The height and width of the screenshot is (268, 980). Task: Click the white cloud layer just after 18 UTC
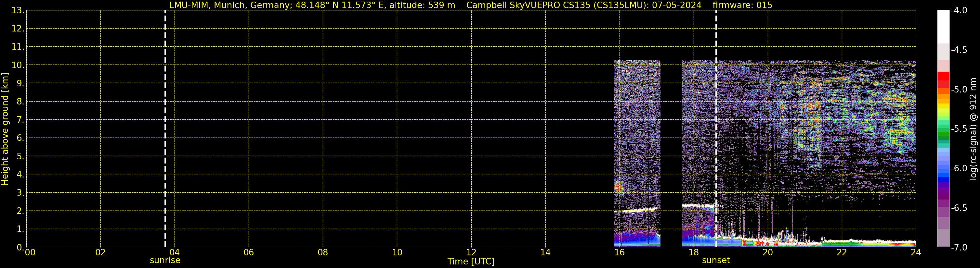click(x=700, y=206)
